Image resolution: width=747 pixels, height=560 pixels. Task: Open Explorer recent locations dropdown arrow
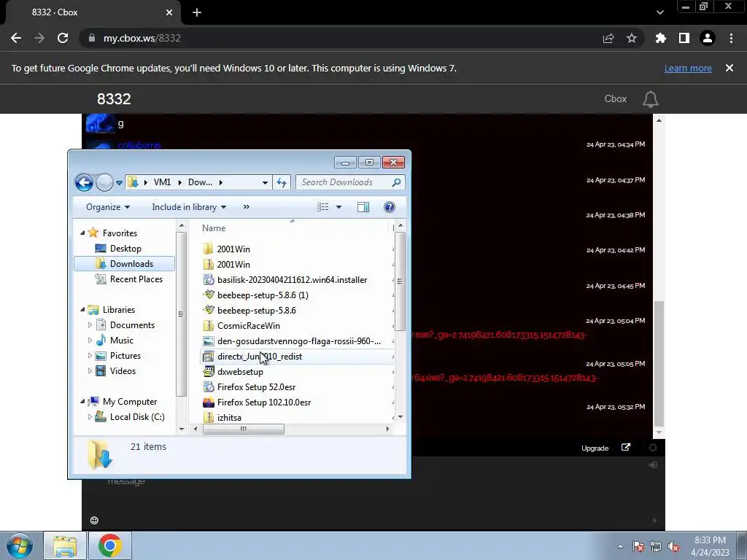[119, 183]
